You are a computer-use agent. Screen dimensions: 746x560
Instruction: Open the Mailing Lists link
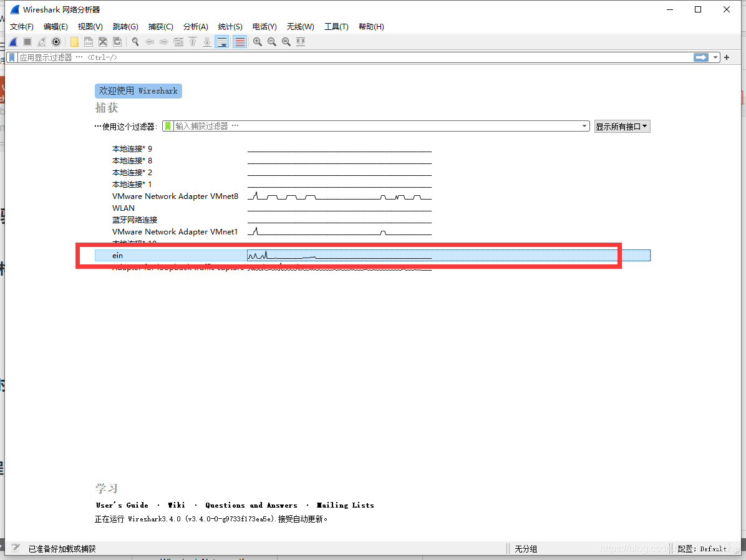coord(346,505)
